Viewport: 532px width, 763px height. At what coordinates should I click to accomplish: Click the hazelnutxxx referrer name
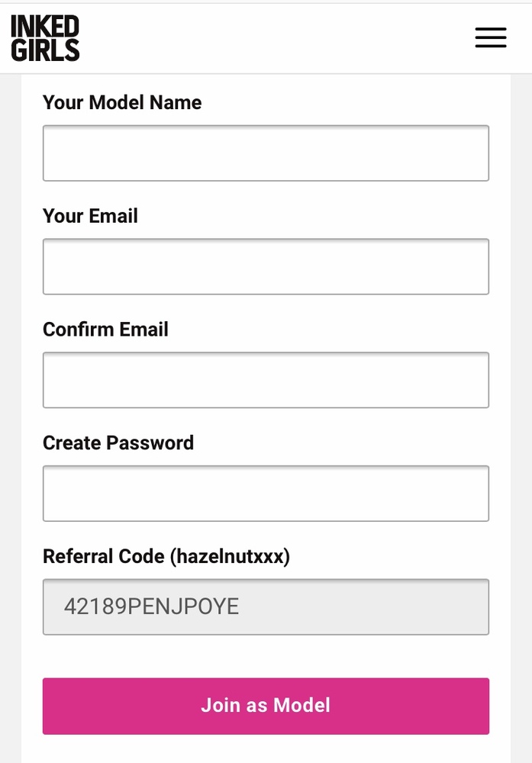click(x=229, y=556)
